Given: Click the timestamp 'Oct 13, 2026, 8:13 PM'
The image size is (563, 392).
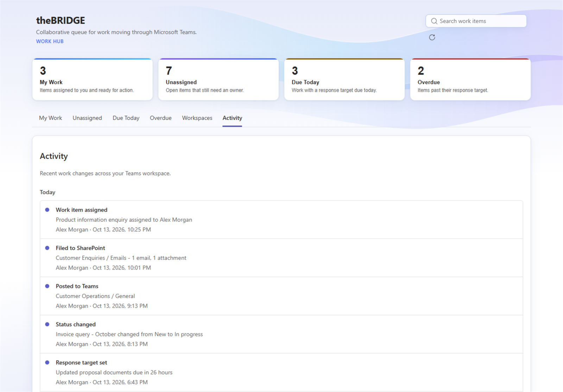Looking at the screenshot, I should coord(120,344).
